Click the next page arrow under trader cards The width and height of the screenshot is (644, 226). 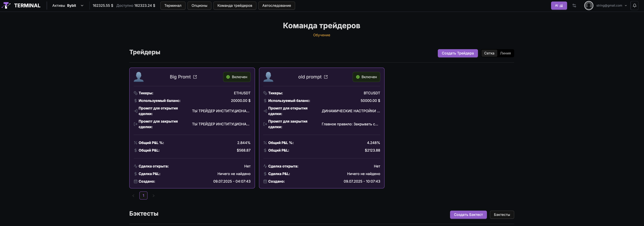pyautogui.click(x=154, y=195)
